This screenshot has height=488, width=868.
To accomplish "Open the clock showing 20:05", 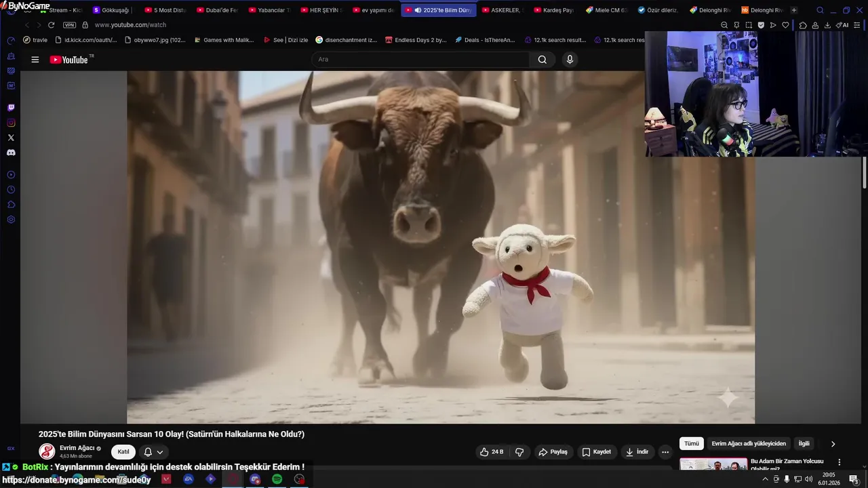I will pos(829,479).
